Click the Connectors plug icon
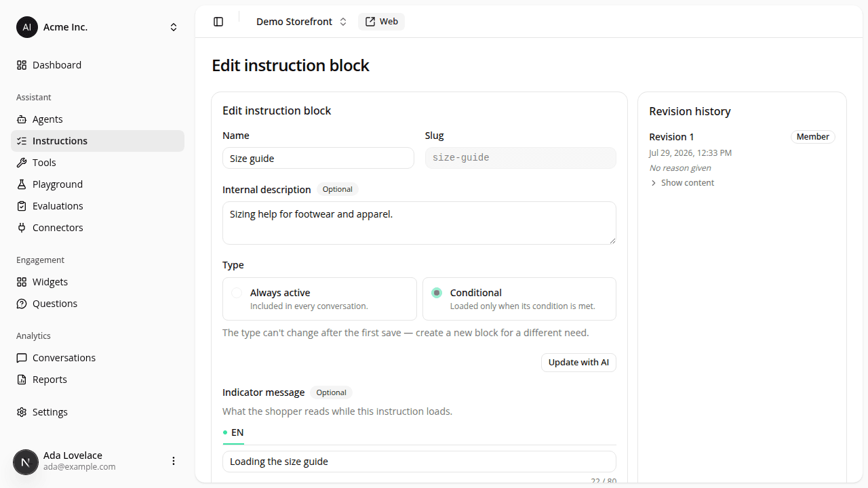This screenshot has height=488, width=868. pos(22,228)
